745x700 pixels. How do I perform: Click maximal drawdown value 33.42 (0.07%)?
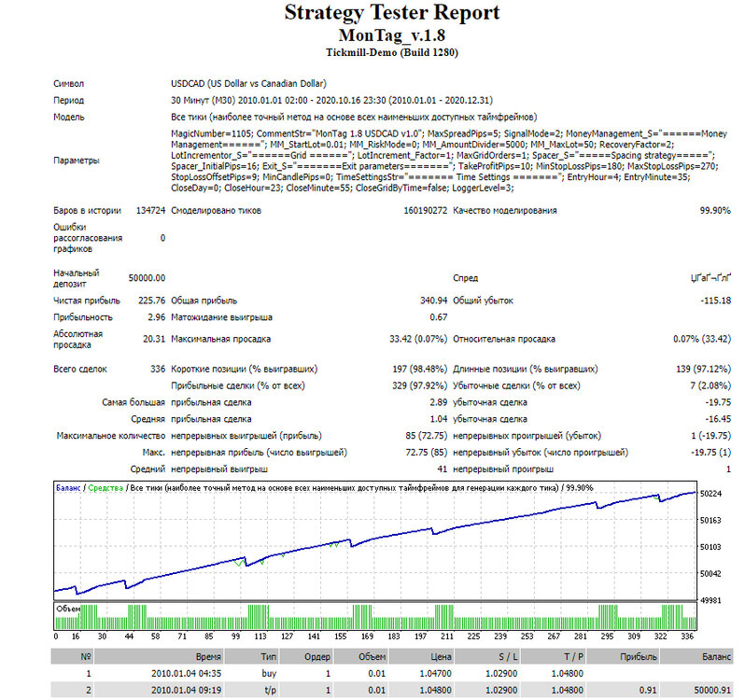coord(418,339)
